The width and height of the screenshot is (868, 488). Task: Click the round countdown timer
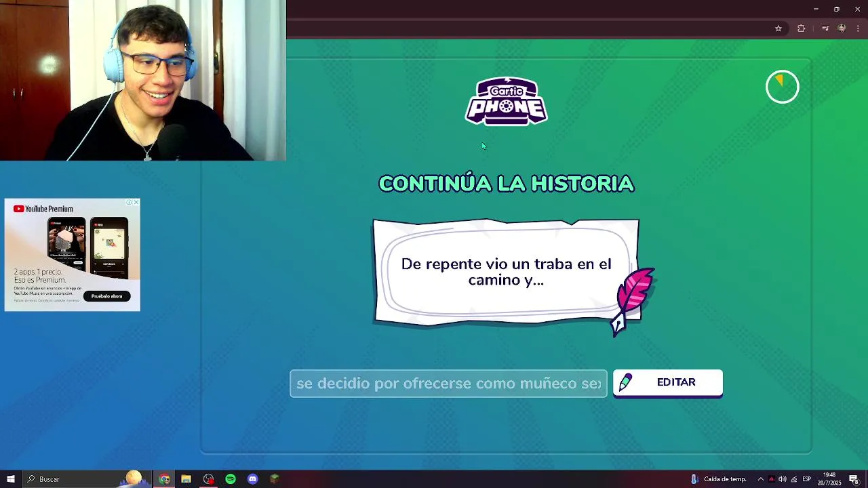click(x=783, y=87)
